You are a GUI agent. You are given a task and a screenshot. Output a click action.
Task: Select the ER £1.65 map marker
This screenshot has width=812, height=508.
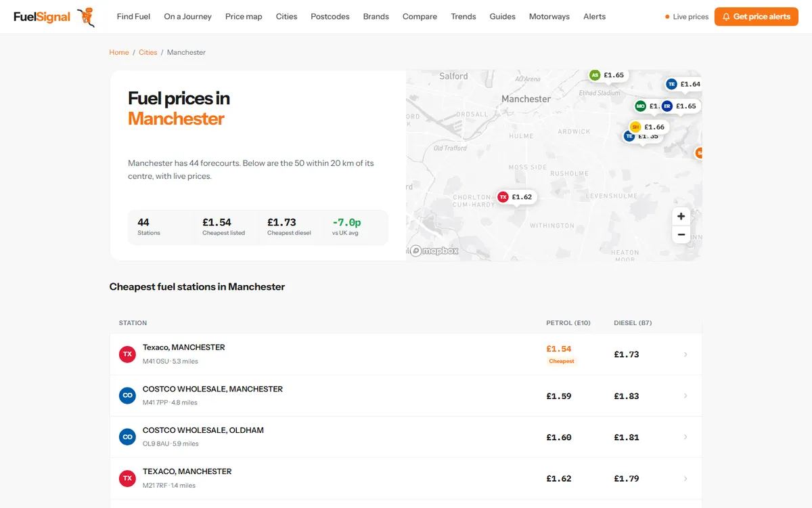pos(679,106)
